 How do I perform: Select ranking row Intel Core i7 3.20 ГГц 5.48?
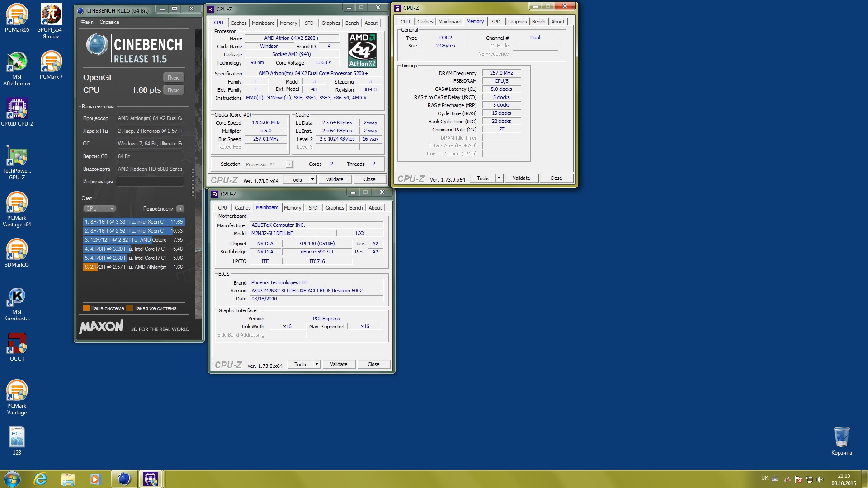click(x=134, y=249)
